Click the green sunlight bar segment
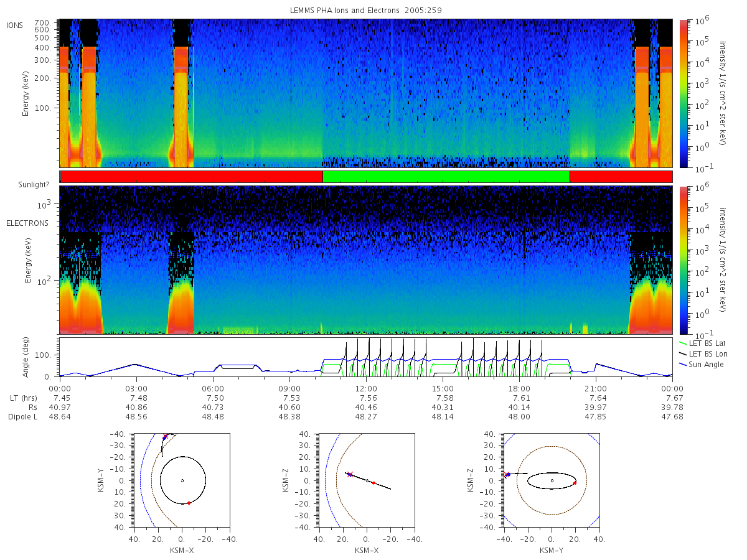 pyautogui.click(x=446, y=177)
